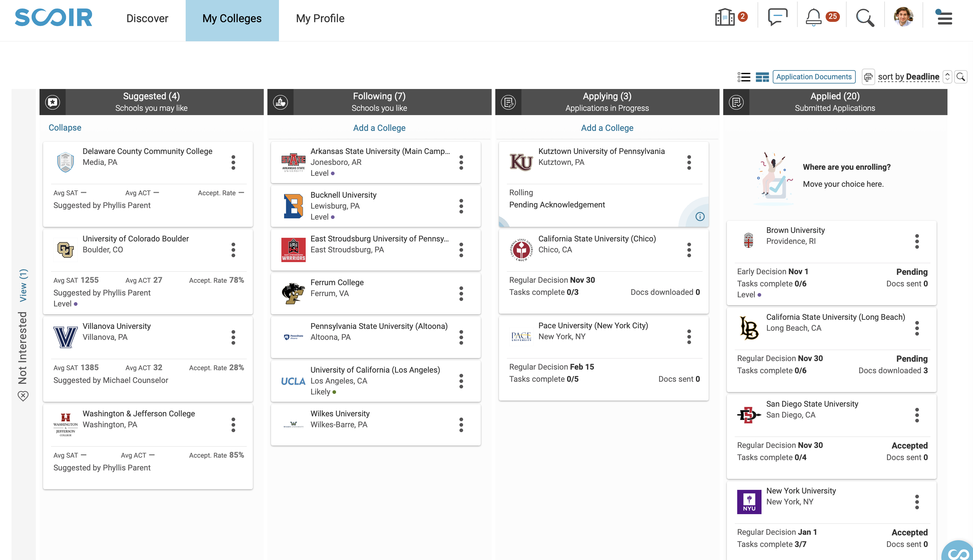
Task: Click the Suggested column star icon
Action: pyautogui.click(x=53, y=102)
